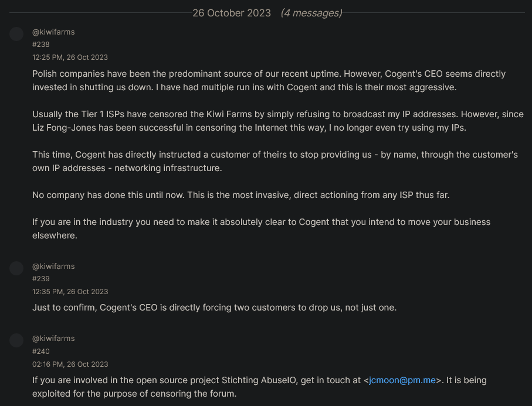
Task: Select @kiwifarms username above #239
Action: 53,267
